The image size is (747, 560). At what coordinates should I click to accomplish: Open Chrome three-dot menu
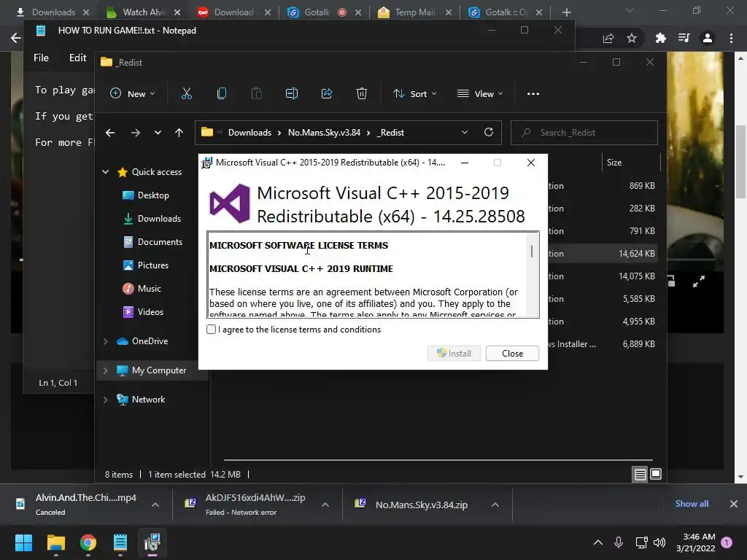[731, 38]
